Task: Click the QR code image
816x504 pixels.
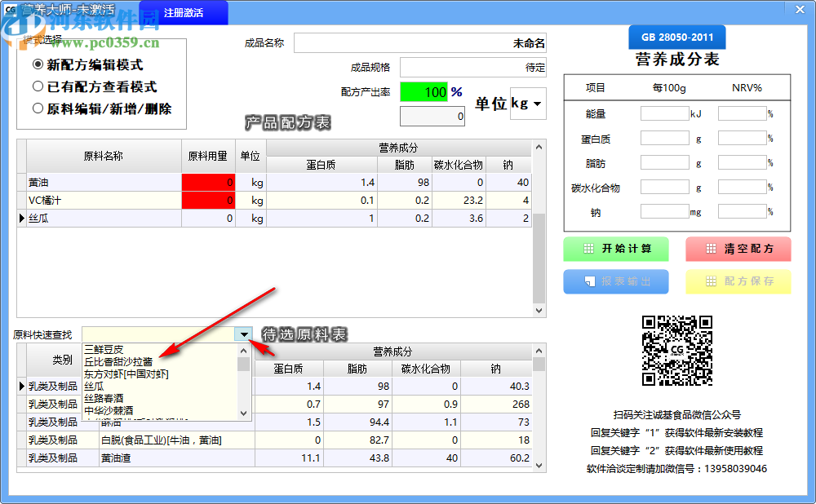Action: pos(676,350)
